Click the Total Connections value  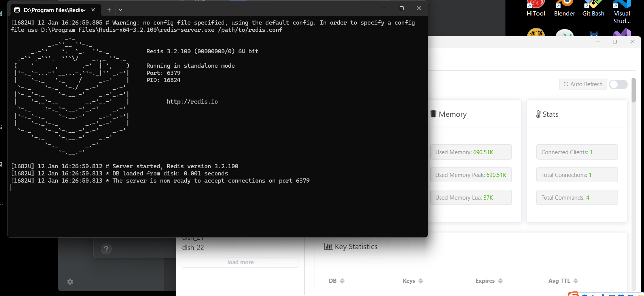(x=590, y=175)
